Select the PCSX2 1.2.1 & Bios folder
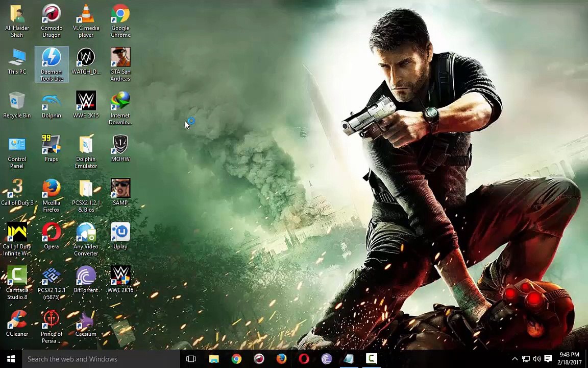The image size is (588, 368). (86, 196)
